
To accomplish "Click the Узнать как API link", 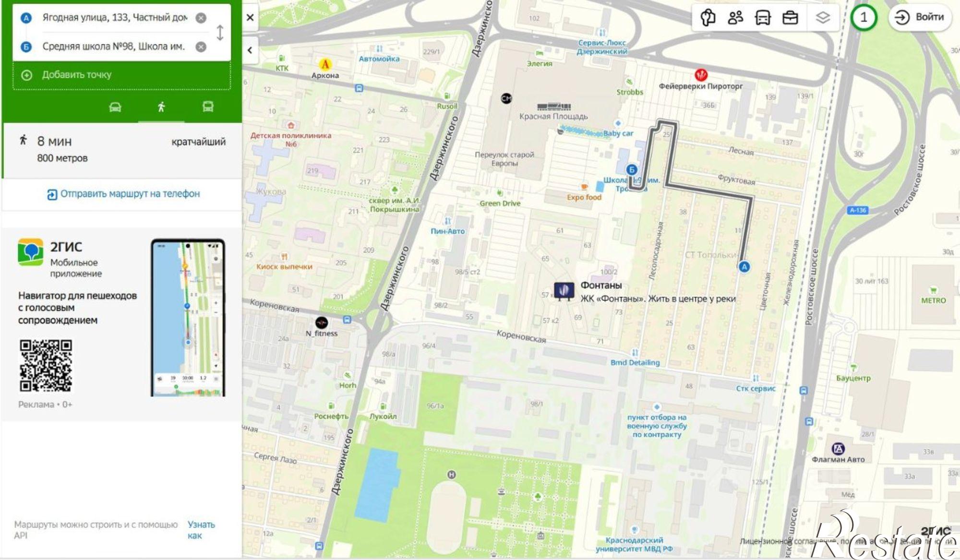I will [201, 530].
